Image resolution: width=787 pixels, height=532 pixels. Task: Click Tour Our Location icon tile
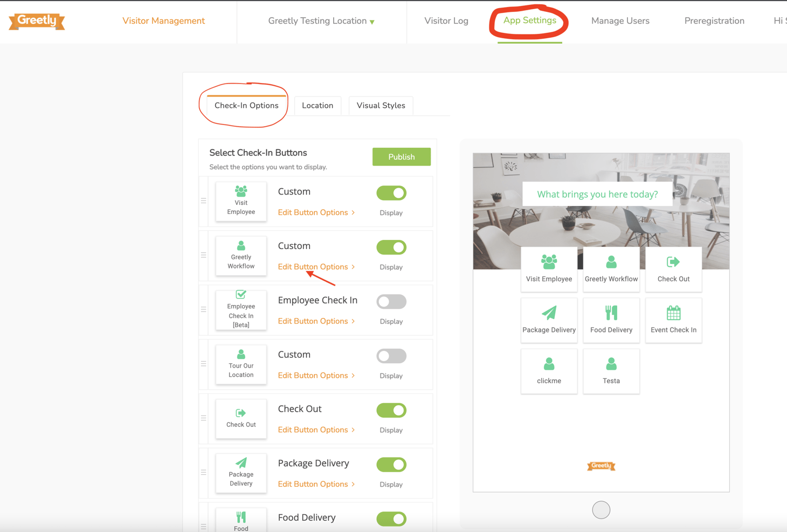coord(241,364)
